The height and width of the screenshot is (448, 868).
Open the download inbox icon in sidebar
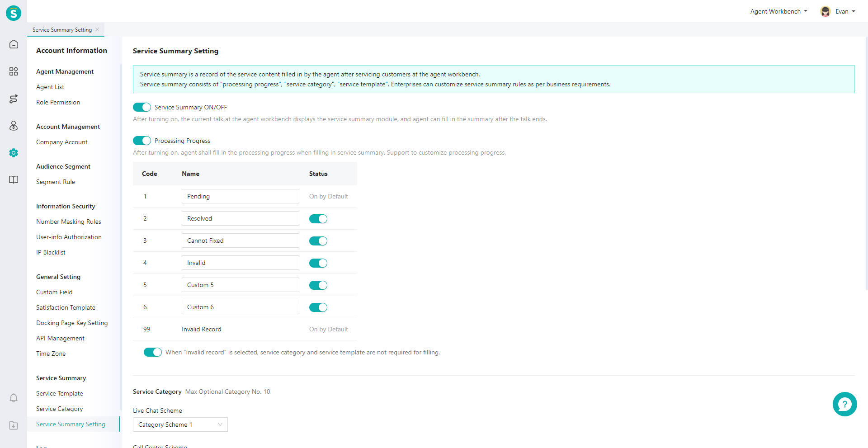coord(14,425)
